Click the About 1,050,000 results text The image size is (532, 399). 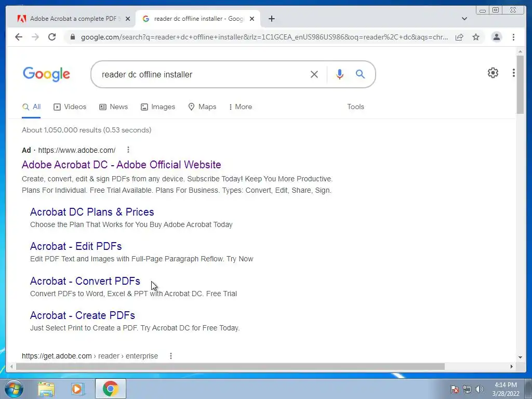[87, 130]
